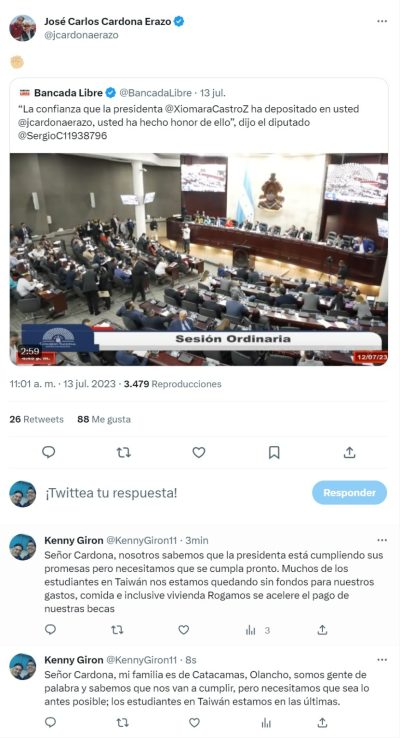The width and height of the screenshot is (400, 738).
Task: Like the main tweet with the heart
Action: (x=199, y=452)
